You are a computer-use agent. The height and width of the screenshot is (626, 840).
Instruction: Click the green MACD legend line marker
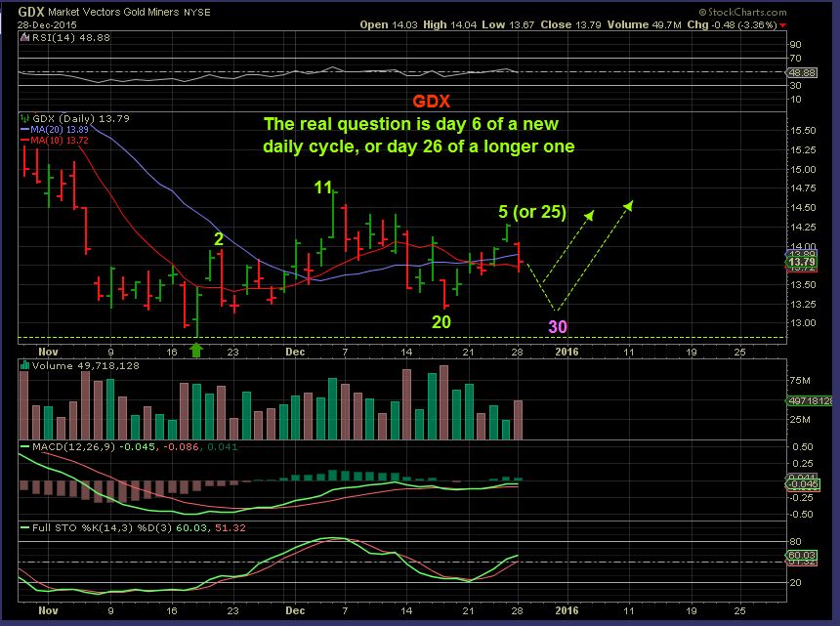pyautogui.click(x=24, y=446)
